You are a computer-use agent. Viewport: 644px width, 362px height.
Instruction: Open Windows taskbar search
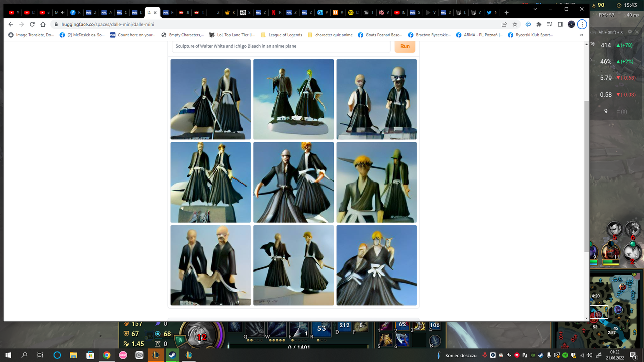[24, 355]
